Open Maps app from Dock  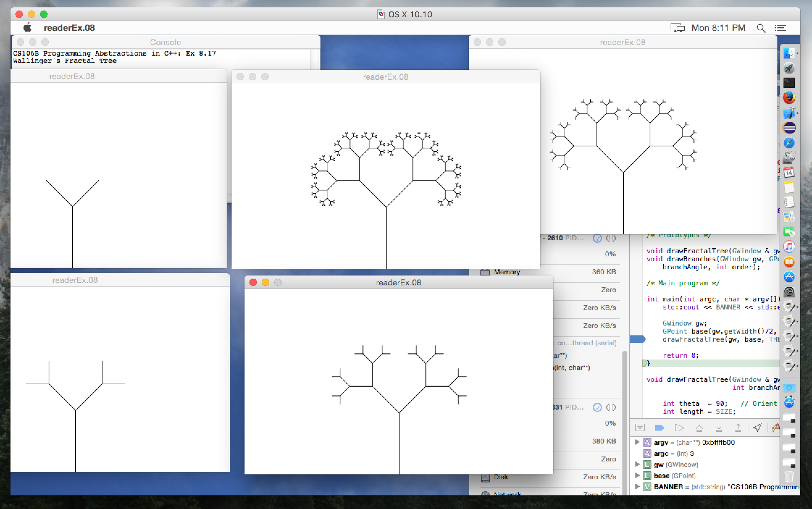click(789, 217)
